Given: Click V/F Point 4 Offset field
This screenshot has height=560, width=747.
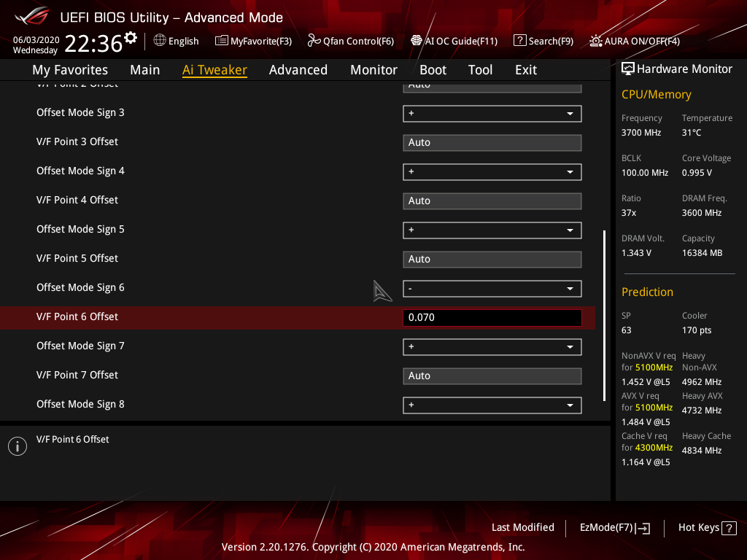Looking at the screenshot, I should pos(492,201).
